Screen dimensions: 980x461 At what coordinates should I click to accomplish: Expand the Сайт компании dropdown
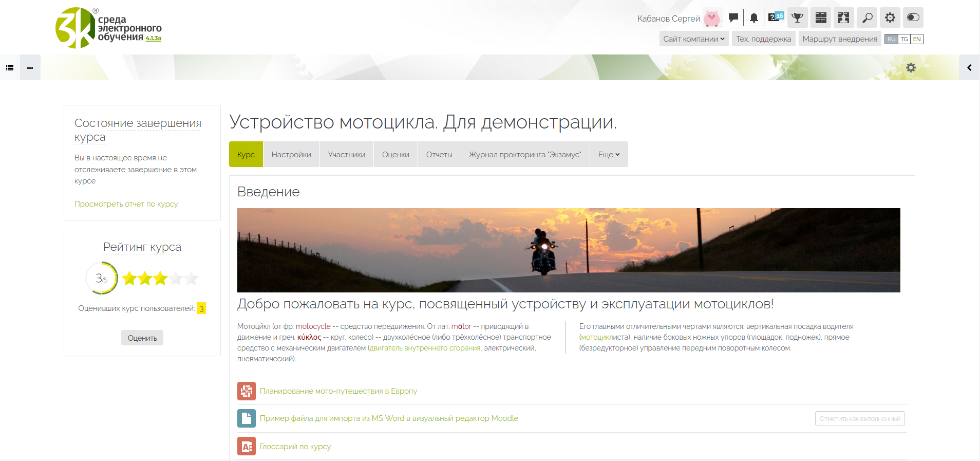(x=694, y=39)
